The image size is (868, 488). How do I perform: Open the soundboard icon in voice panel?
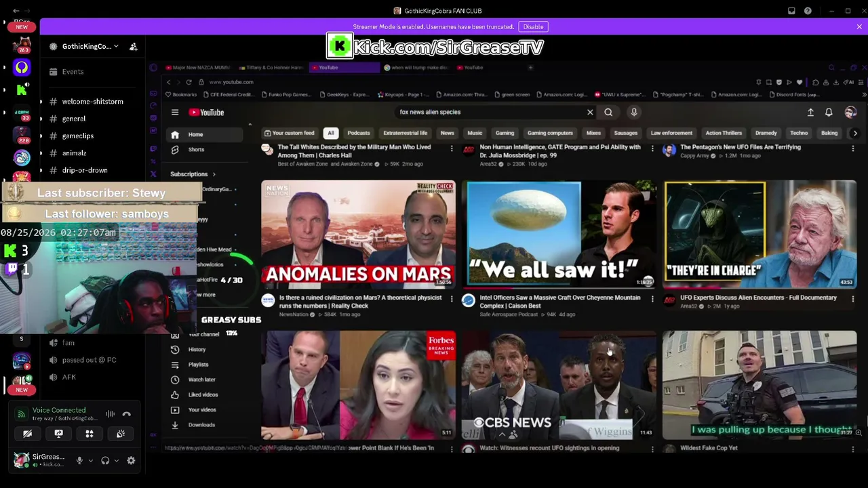coord(121,434)
